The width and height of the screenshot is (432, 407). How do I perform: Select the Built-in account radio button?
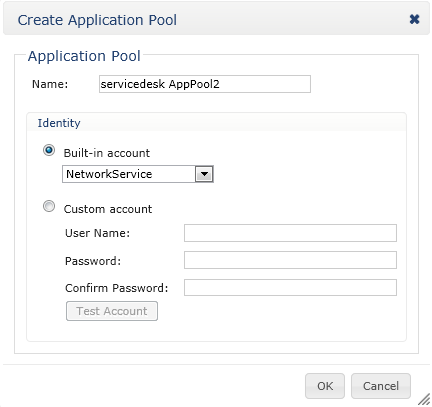point(49,150)
